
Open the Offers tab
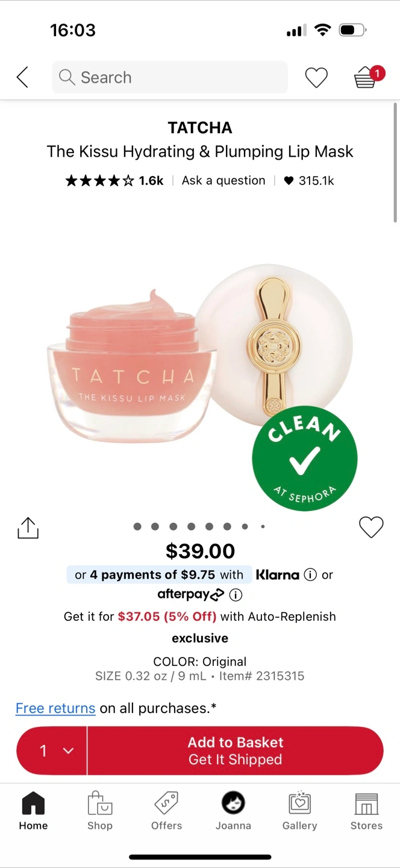click(x=166, y=811)
